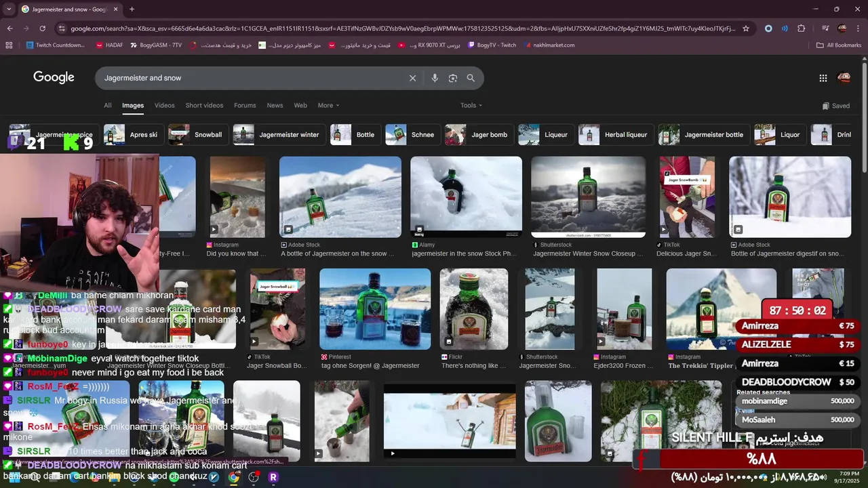The width and height of the screenshot is (868, 488).
Task: Open Alamy jagermeister in snow image
Action: [x=466, y=197]
